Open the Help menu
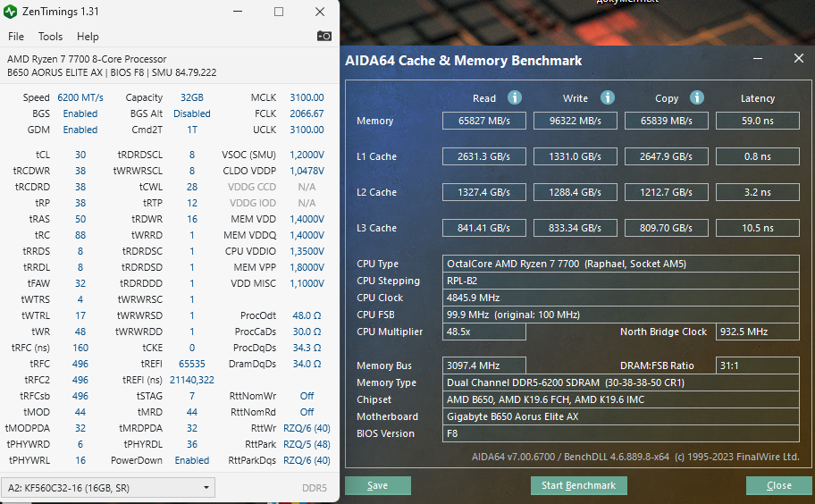The height and width of the screenshot is (504, 815). [x=88, y=37]
